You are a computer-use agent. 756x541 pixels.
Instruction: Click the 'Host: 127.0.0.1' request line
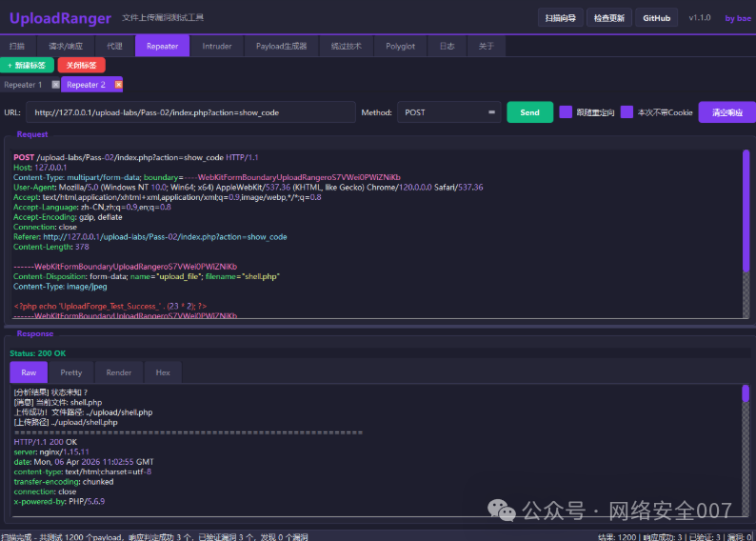point(40,168)
